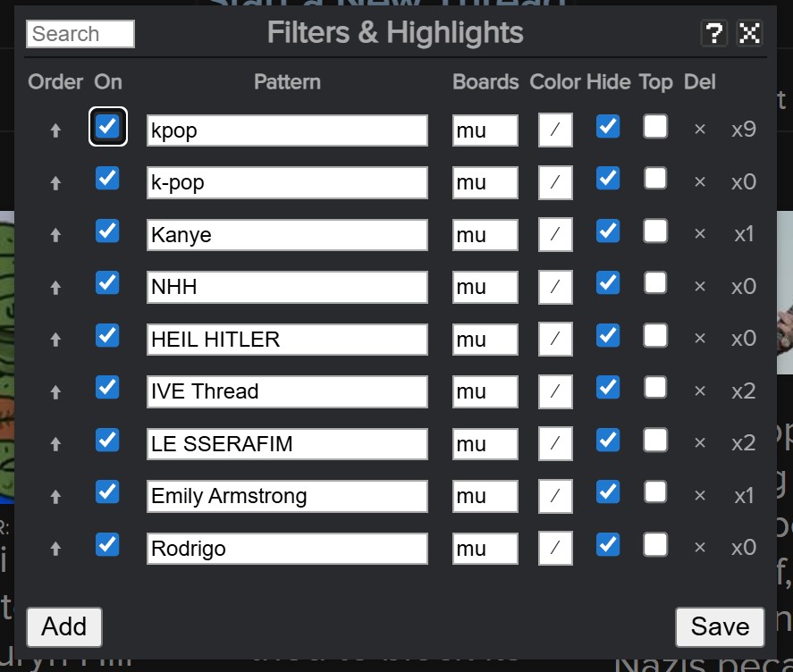Add a new filter row
The width and height of the screenshot is (793, 672).
pyautogui.click(x=64, y=627)
